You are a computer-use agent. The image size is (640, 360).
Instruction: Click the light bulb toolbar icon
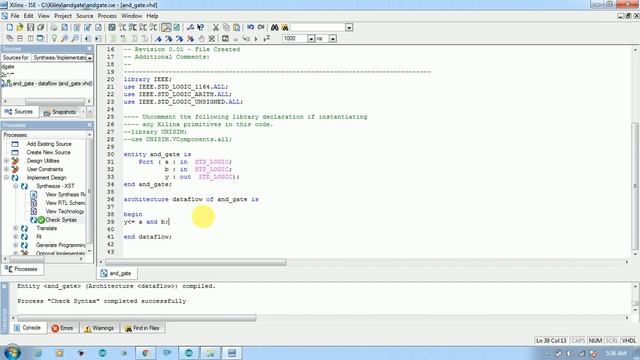tap(54, 38)
